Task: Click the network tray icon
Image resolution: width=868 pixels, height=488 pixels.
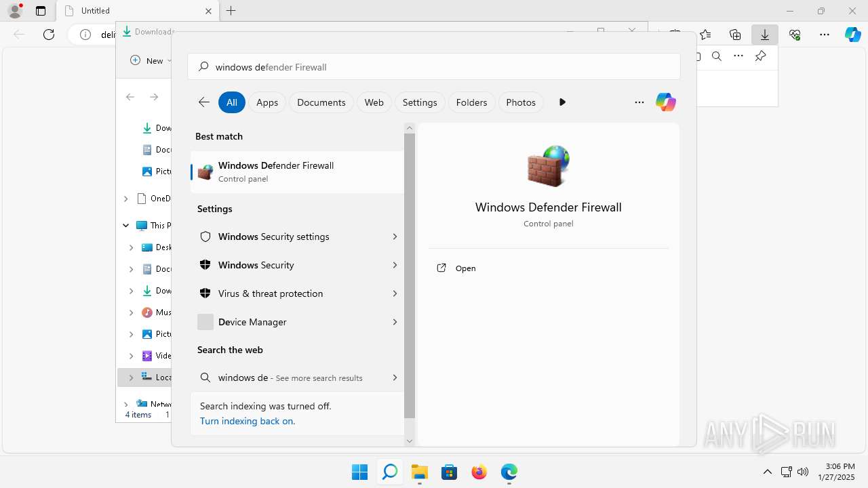Action: pyautogui.click(x=787, y=472)
